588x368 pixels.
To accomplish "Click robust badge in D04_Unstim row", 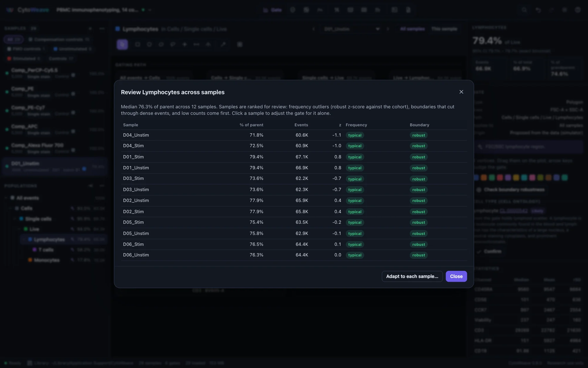I will [419, 135].
